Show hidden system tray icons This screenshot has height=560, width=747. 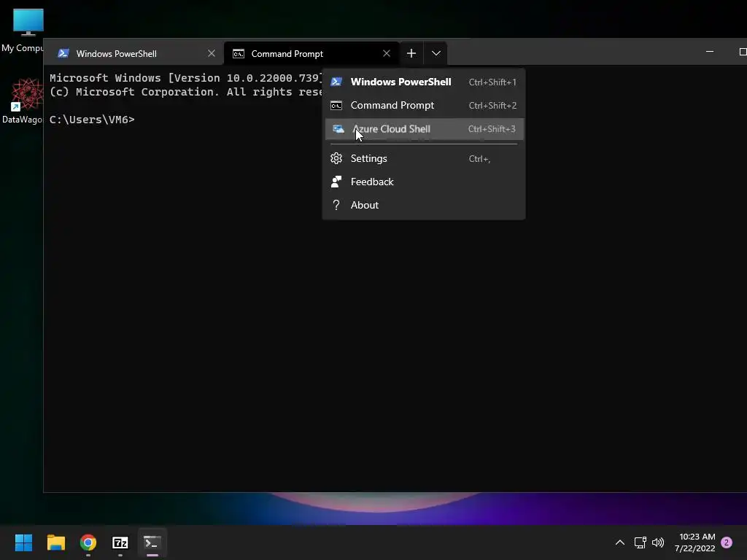620,542
